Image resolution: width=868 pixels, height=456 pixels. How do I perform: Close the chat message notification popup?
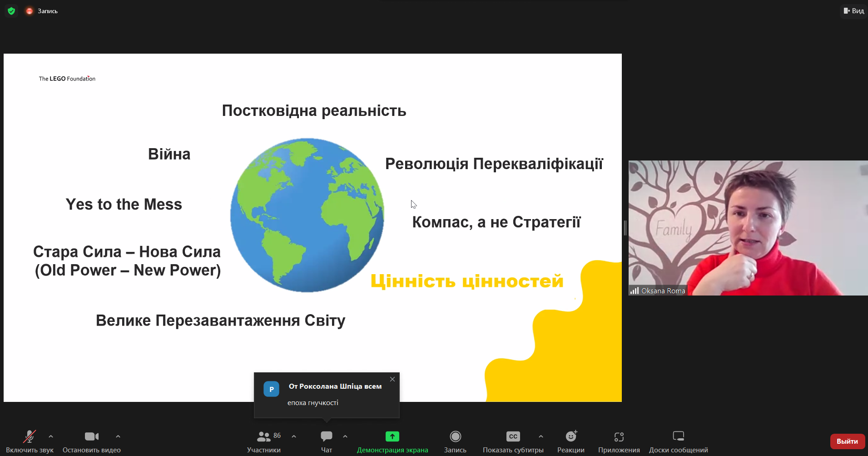(392, 379)
